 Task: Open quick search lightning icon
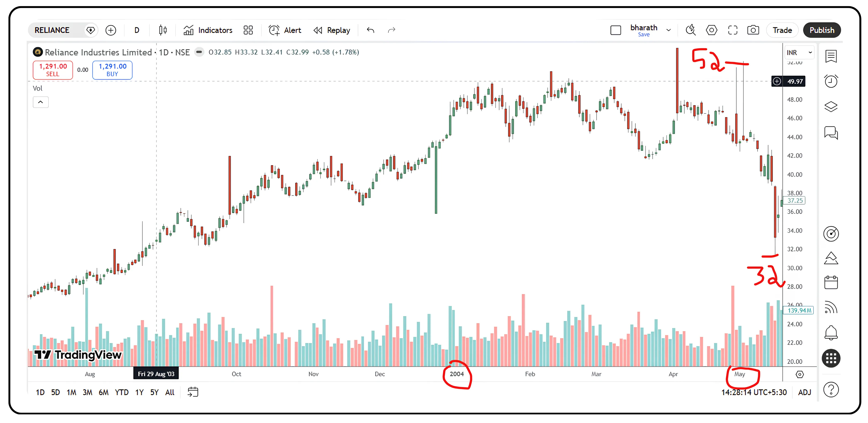point(690,30)
